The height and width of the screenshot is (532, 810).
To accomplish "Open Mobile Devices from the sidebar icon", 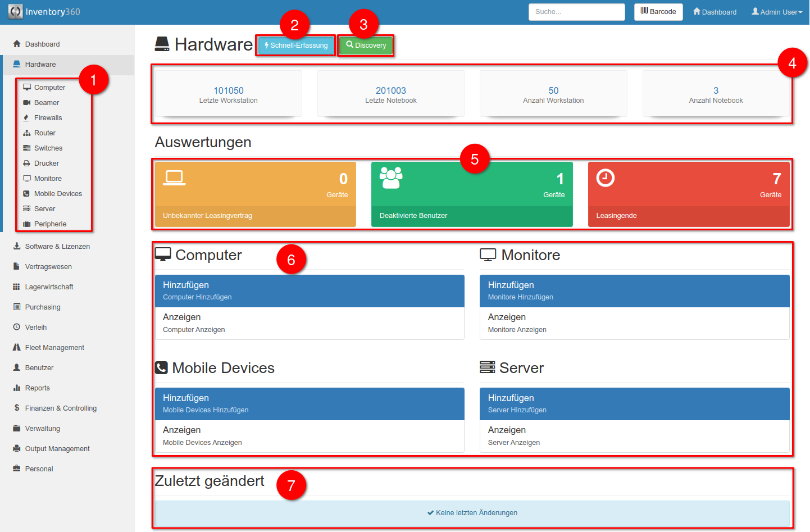I will [26, 193].
